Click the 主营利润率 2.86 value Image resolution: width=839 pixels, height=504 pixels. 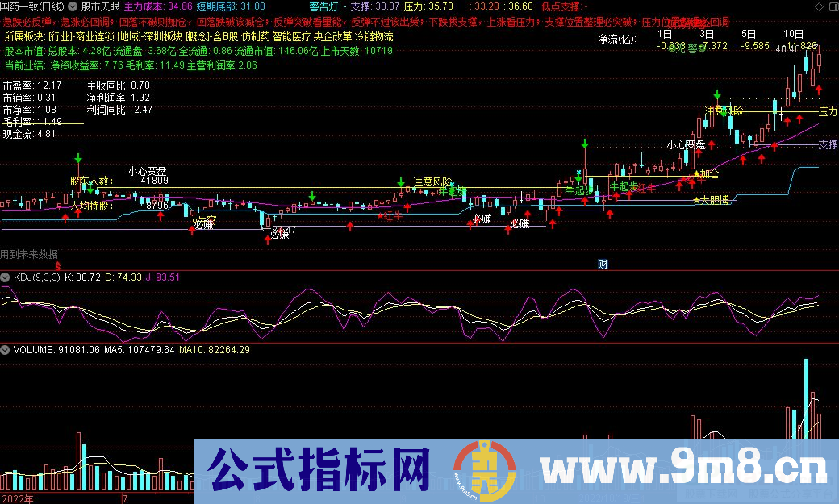point(222,65)
